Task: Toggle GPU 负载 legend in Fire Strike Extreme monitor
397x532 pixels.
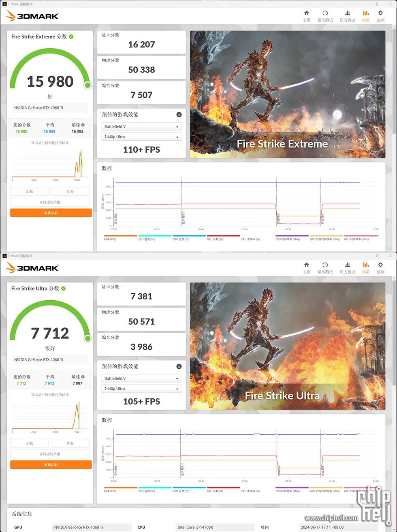Action: tap(223, 238)
